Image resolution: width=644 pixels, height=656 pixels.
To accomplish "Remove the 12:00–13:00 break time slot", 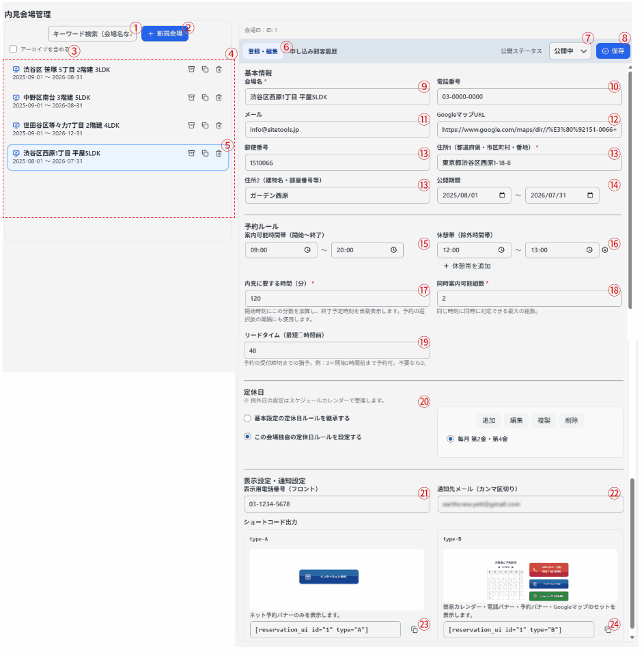I will pos(604,251).
